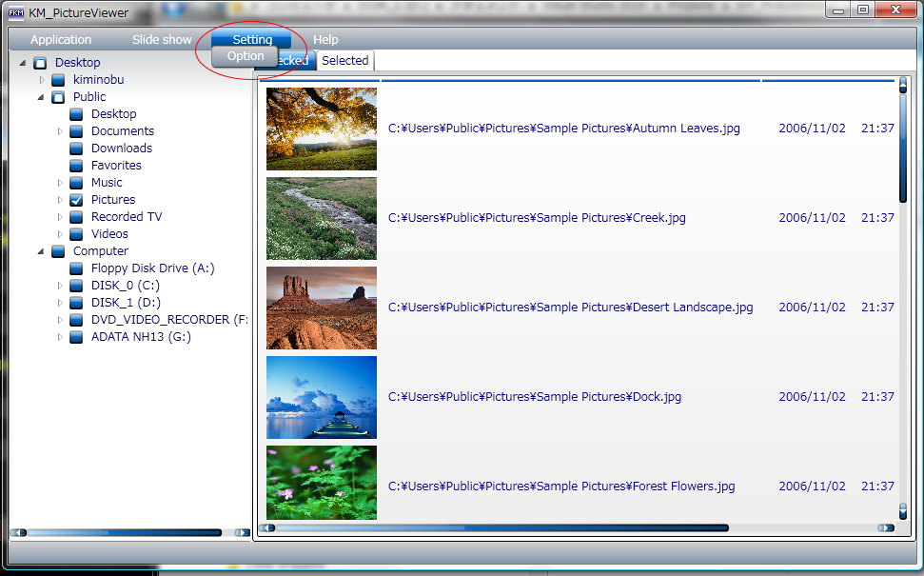
Task: Select the Creek.jpg file path
Action: [537, 218]
